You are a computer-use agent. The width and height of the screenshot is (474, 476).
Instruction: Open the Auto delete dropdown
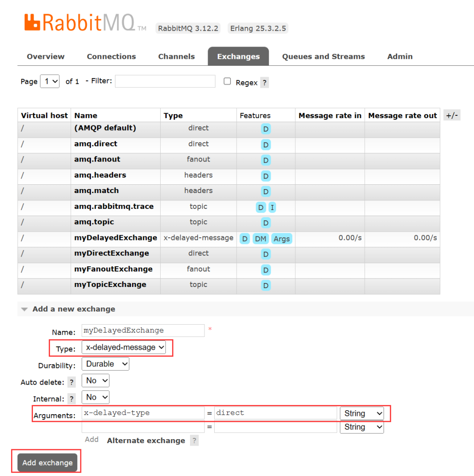pyautogui.click(x=95, y=380)
